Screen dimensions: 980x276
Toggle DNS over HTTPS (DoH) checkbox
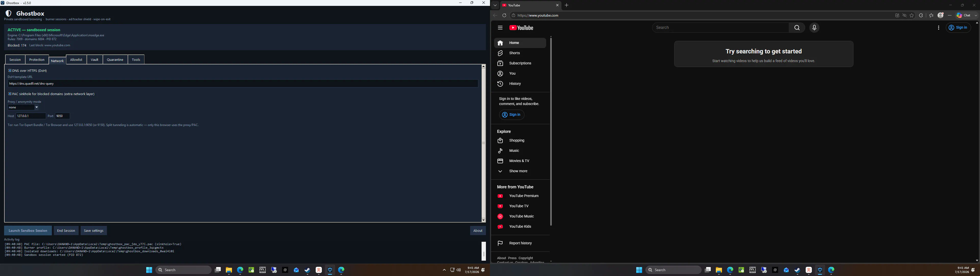(10, 71)
